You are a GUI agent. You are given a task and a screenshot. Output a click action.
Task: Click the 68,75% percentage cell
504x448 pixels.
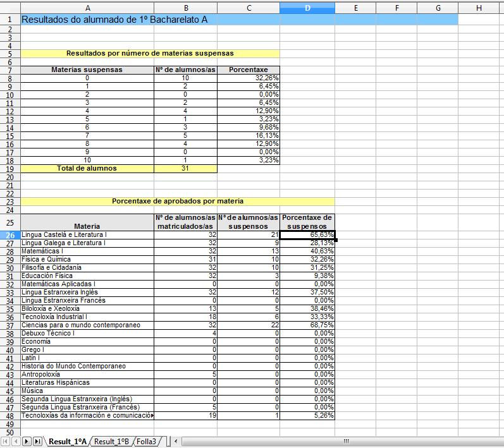(x=307, y=325)
